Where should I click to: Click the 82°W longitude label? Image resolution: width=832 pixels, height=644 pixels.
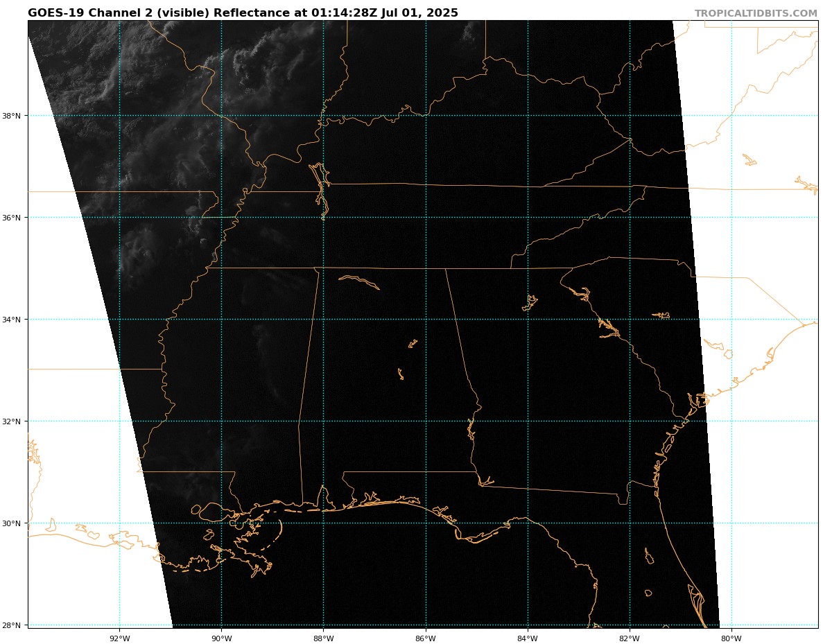tap(630, 638)
